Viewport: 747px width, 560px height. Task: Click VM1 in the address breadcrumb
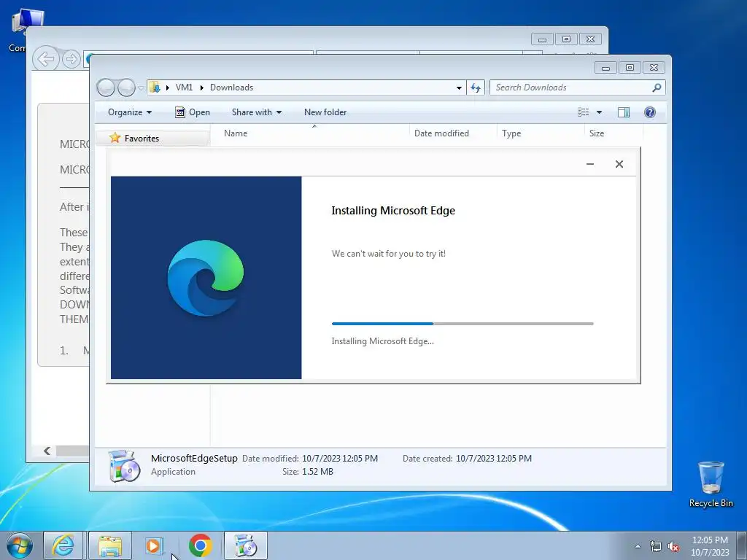tap(184, 87)
